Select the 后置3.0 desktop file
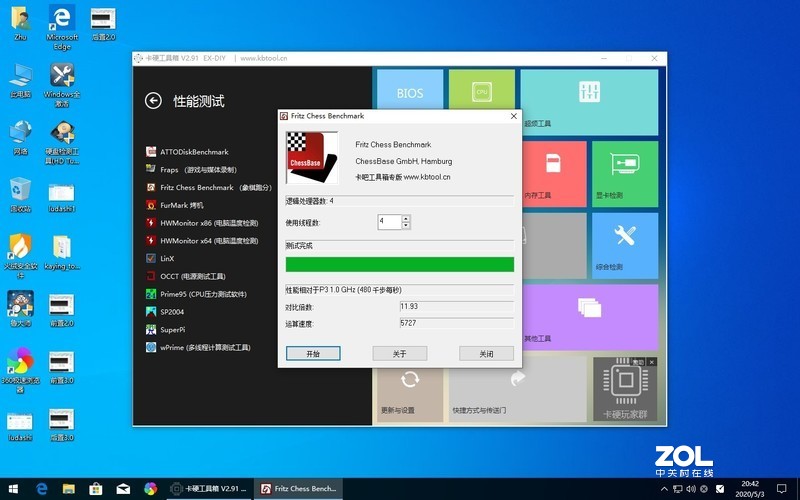This screenshot has height=500, width=800. [x=62, y=424]
